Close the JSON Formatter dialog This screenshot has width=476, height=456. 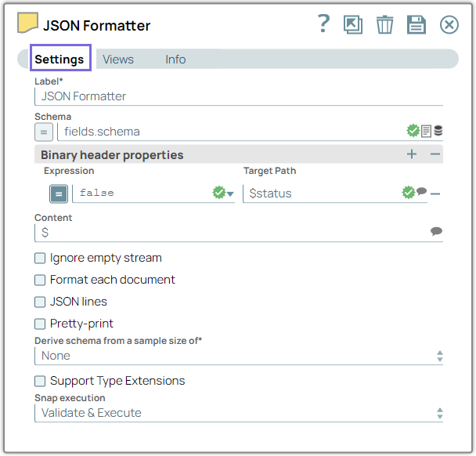pyautogui.click(x=449, y=24)
